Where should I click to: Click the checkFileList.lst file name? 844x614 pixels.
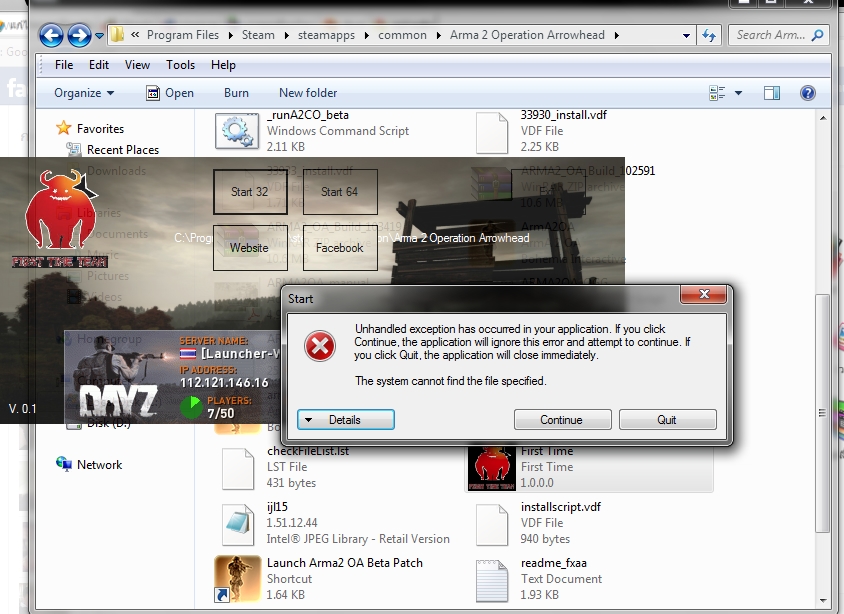click(308, 451)
